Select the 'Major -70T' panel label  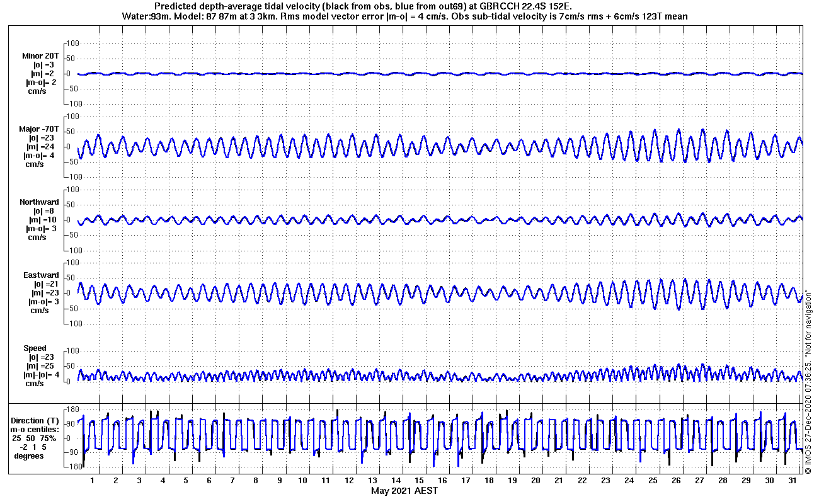39,129
